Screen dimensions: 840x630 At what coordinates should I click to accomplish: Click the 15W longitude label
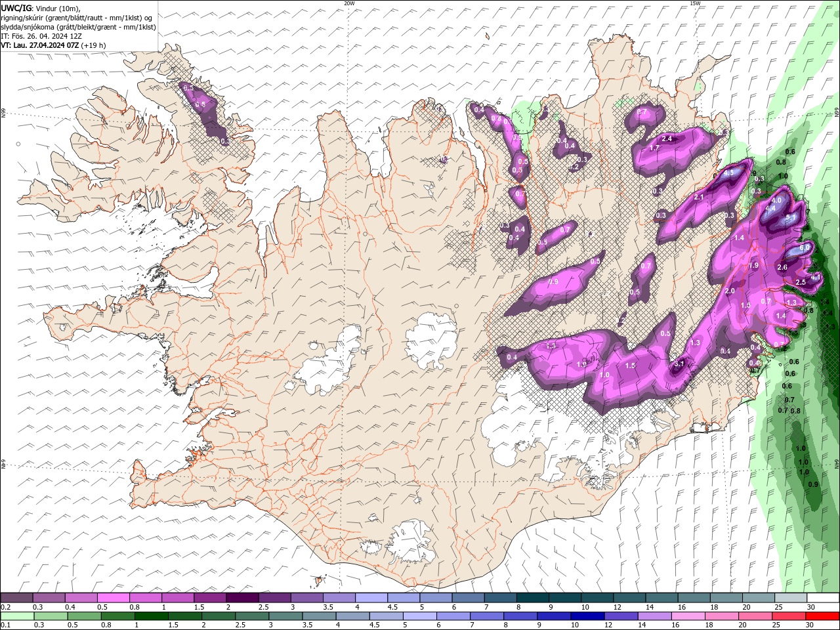click(695, 3)
